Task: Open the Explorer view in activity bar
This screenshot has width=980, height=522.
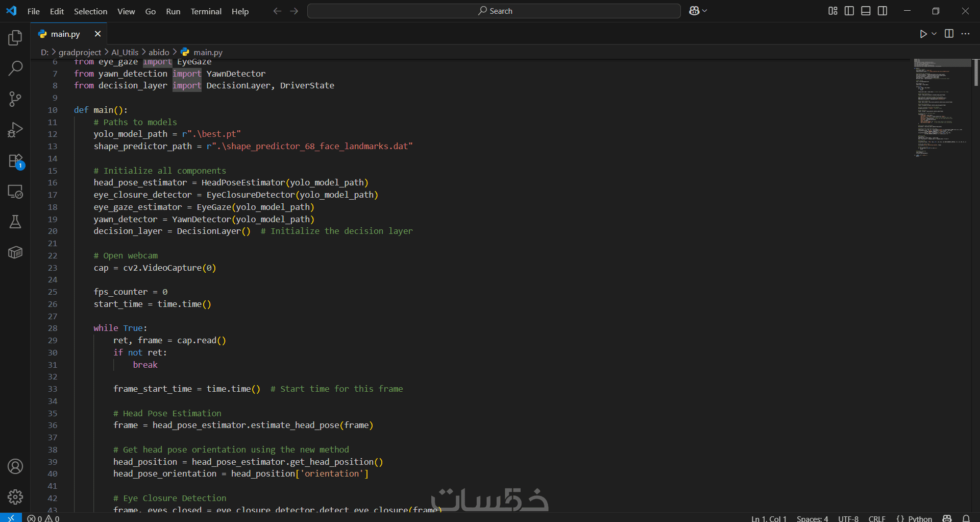Action: 15,38
